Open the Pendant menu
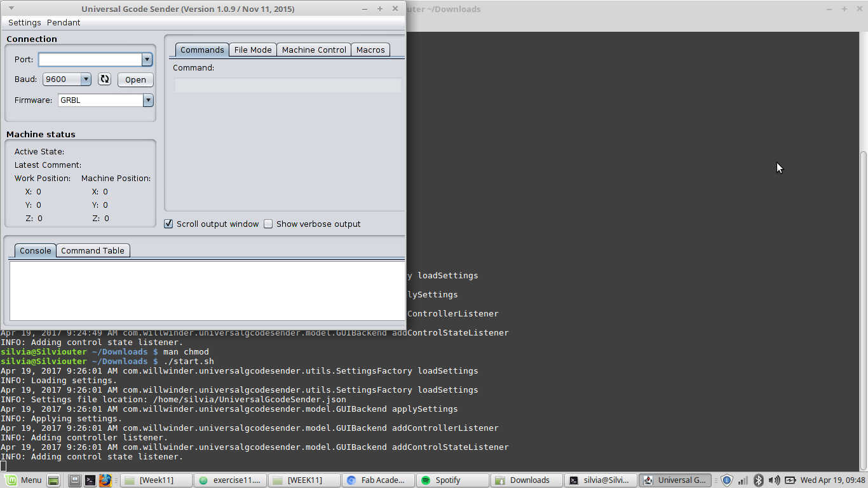 (x=64, y=22)
